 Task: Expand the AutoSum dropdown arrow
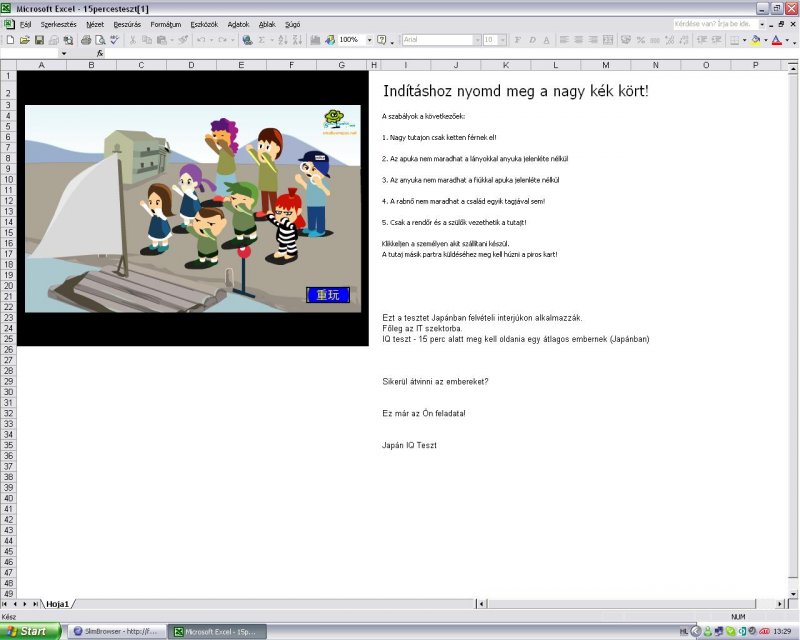pos(271,40)
